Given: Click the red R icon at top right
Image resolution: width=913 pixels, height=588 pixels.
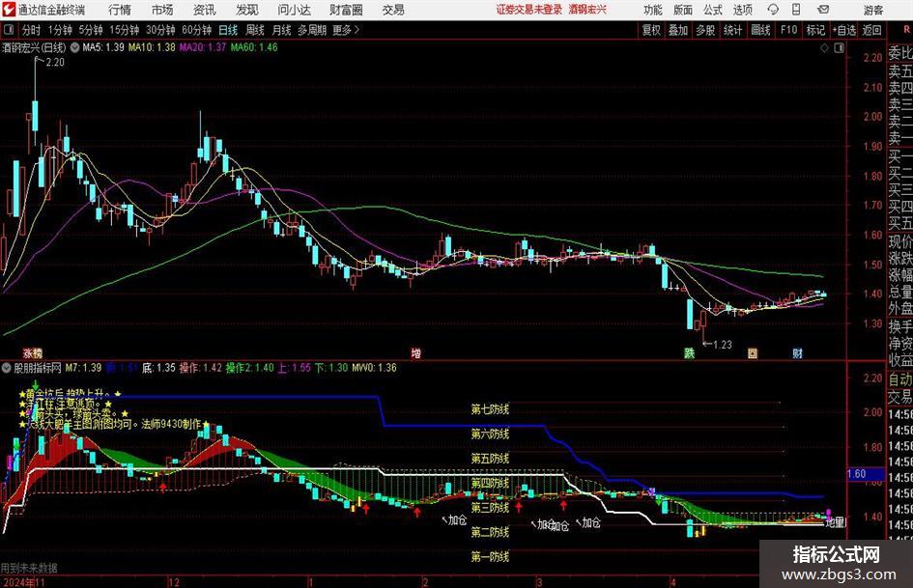Looking at the screenshot, I should (x=906, y=29).
